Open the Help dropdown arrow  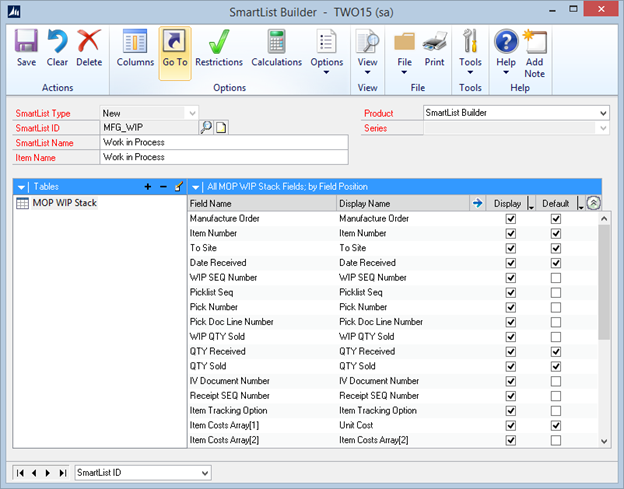pos(506,72)
